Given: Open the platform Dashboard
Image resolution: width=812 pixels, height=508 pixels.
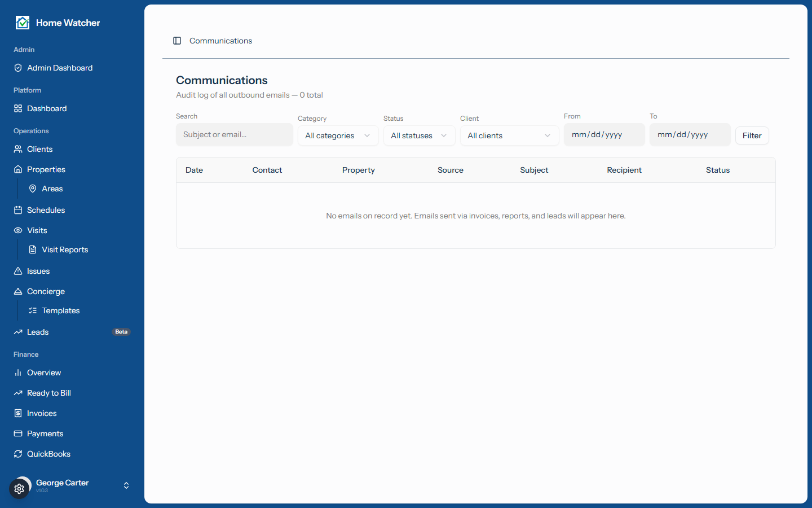Looking at the screenshot, I should pos(72,108).
